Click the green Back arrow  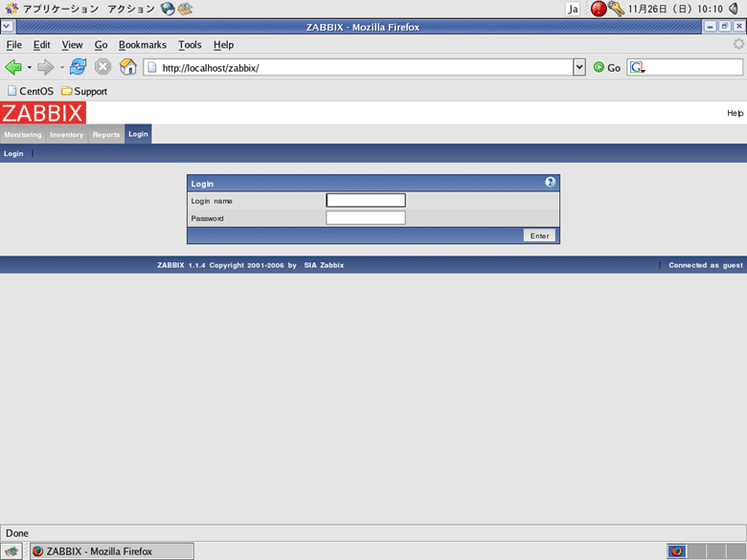click(x=13, y=67)
